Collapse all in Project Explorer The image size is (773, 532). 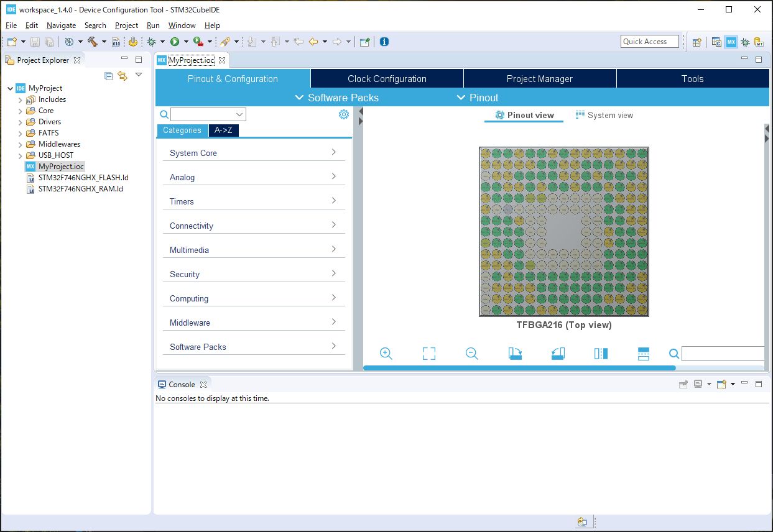109,76
